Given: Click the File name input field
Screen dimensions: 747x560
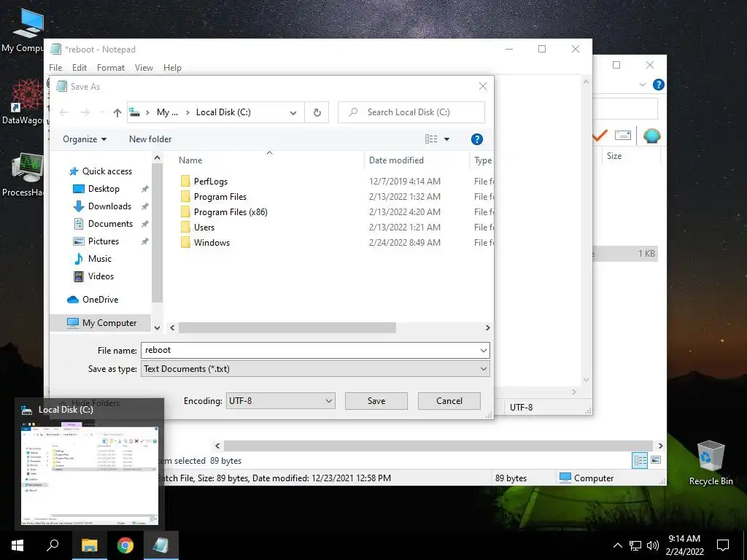Looking at the screenshot, I should point(311,350).
